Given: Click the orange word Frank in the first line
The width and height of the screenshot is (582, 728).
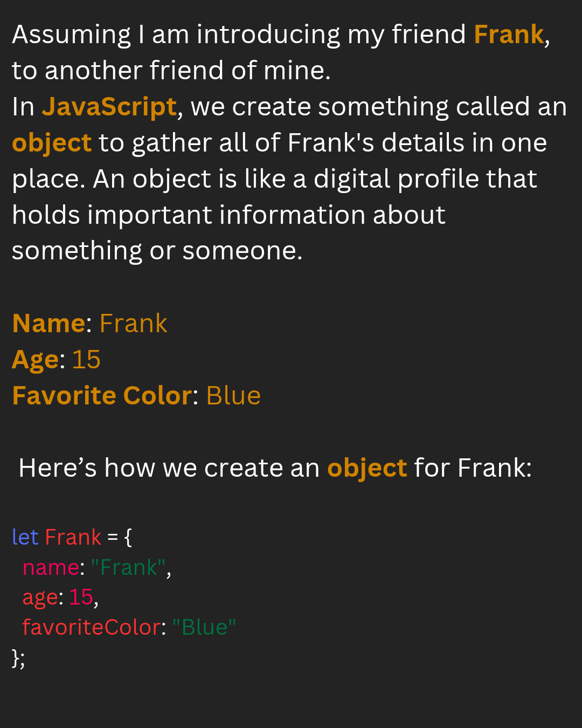Looking at the screenshot, I should [509, 35].
